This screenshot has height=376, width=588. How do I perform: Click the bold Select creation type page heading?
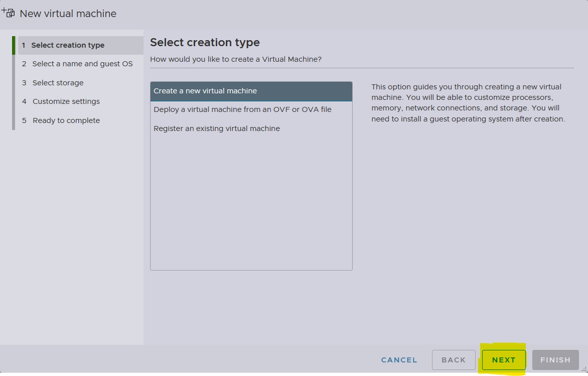click(205, 43)
